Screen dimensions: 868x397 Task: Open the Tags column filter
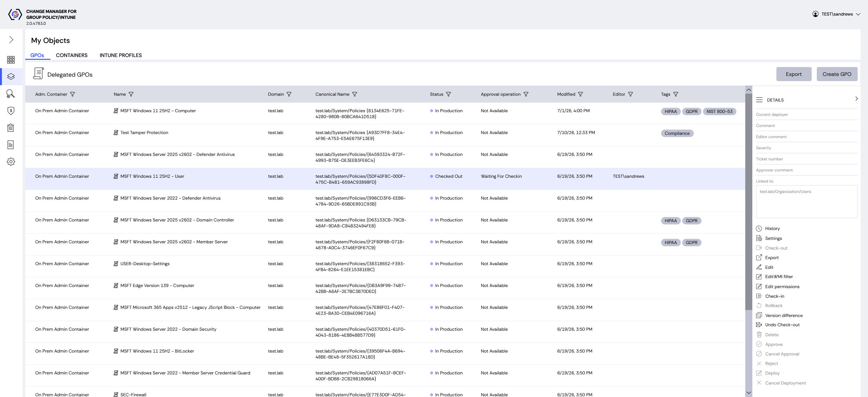click(676, 94)
